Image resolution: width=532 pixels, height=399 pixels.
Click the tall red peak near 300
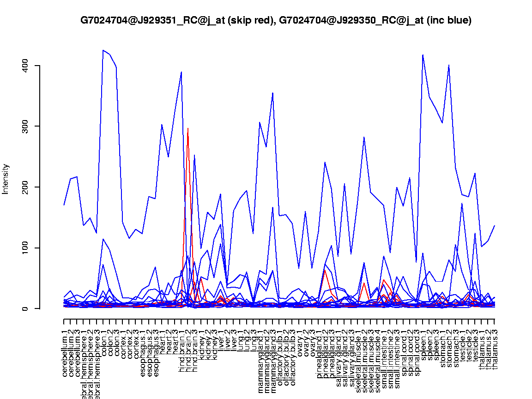(188, 129)
